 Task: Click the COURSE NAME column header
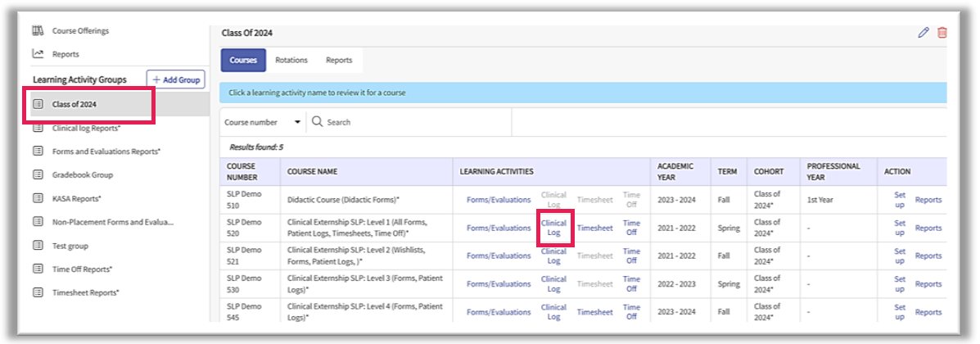(312, 171)
